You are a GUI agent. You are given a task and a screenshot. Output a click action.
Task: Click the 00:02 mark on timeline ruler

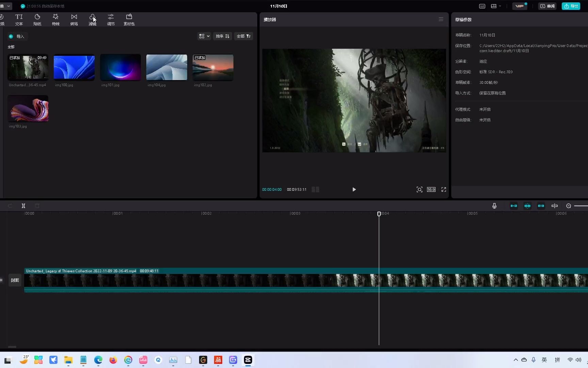click(206, 213)
